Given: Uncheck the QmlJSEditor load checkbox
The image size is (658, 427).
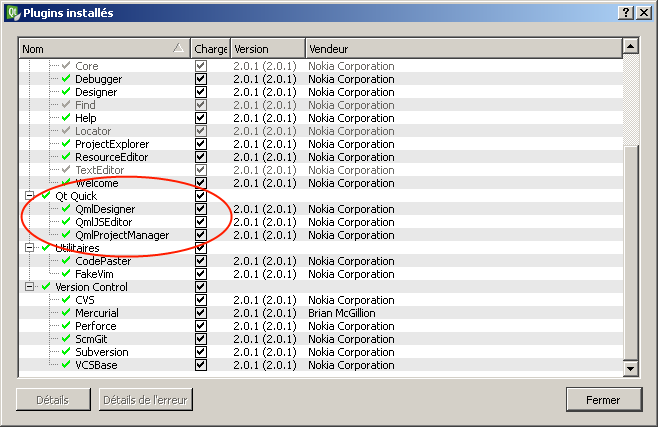Looking at the screenshot, I should [201, 222].
